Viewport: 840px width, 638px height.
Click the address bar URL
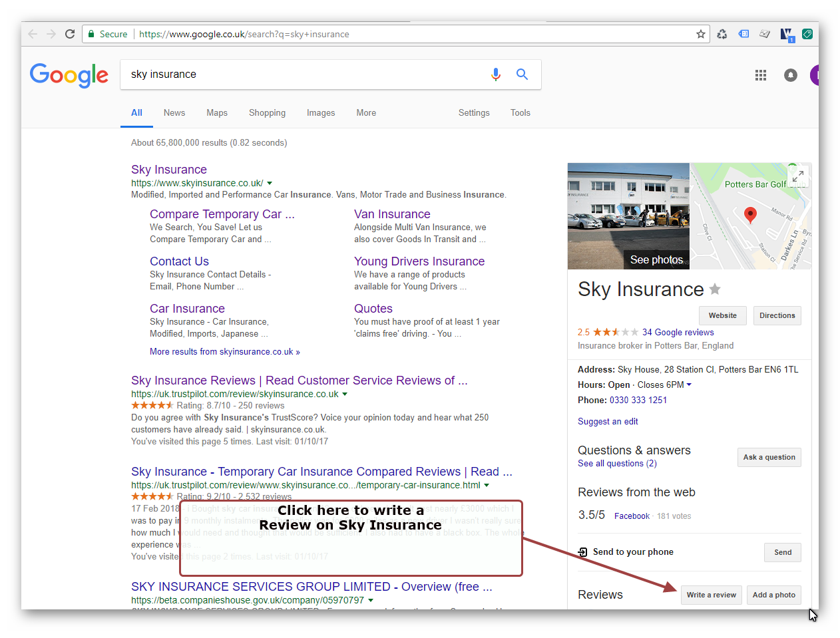244,34
